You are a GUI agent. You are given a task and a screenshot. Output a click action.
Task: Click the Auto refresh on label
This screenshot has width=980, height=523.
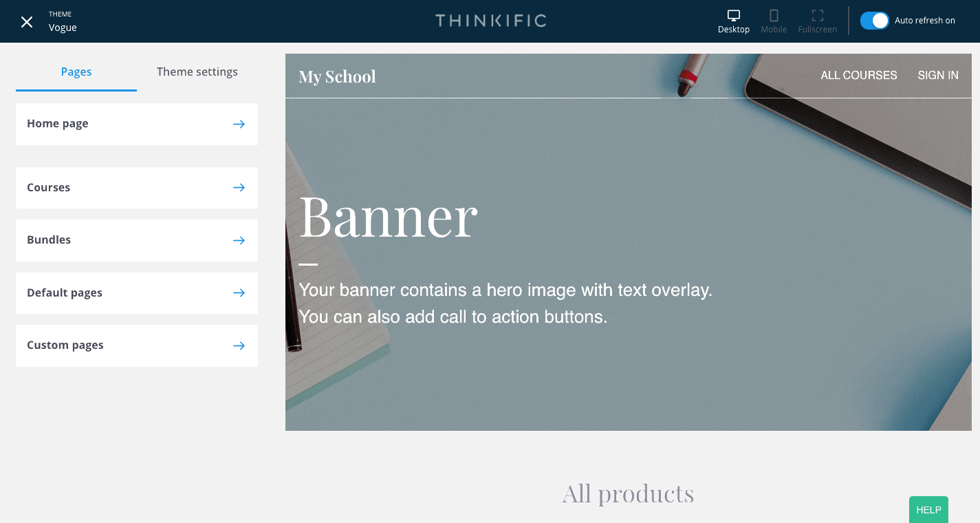pos(925,21)
